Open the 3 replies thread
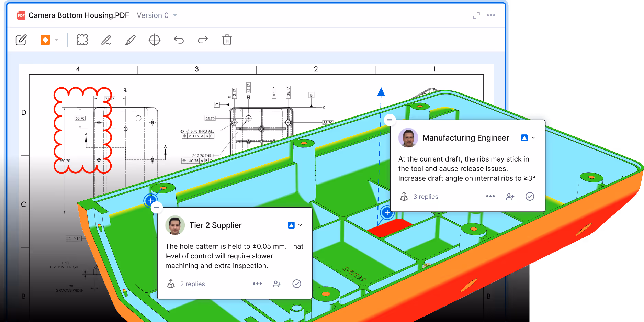644x322 pixels. tap(426, 197)
